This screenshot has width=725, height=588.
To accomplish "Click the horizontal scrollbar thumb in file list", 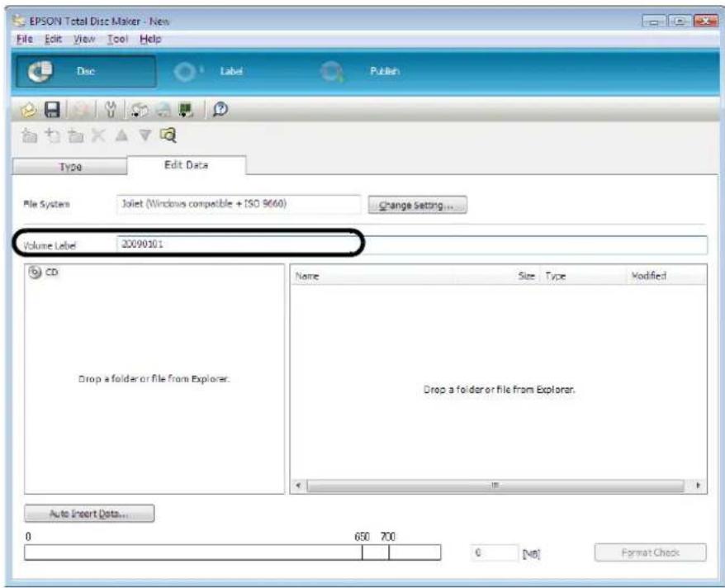I will point(495,486).
